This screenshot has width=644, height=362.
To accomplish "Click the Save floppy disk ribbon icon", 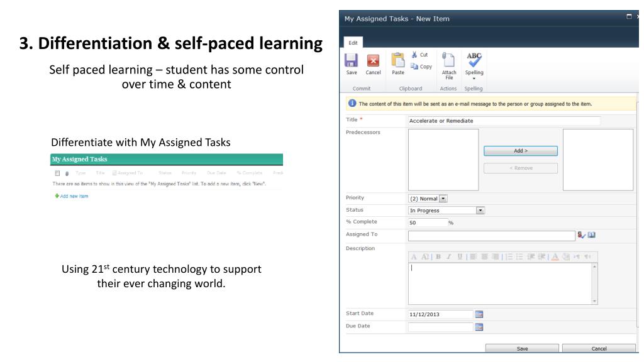I will (x=351, y=60).
